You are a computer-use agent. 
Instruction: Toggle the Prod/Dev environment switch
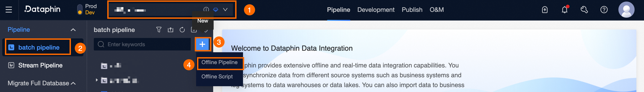pos(80,9)
